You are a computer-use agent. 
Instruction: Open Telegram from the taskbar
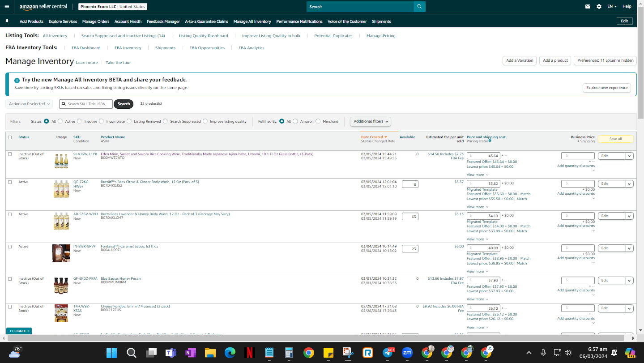[388, 353]
